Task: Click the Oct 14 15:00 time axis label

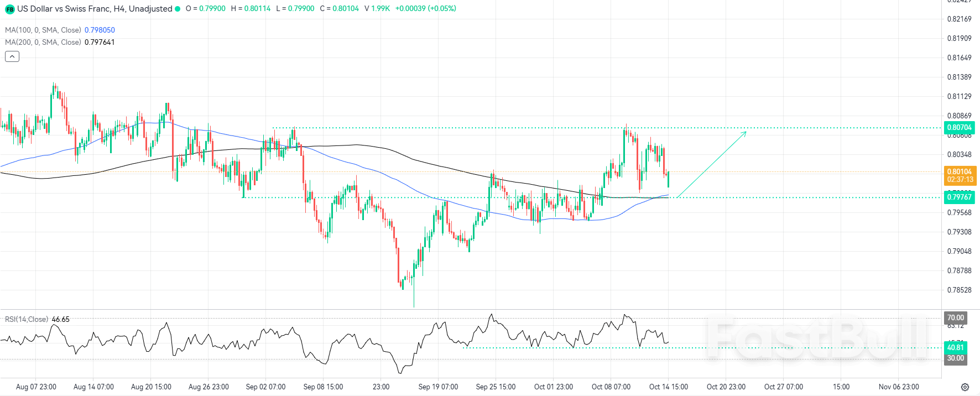Action: click(x=668, y=387)
